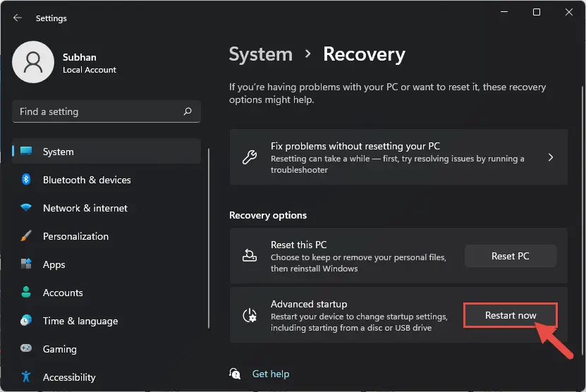
Task: Click the Accessibility figure icon
Action: coord(26,376)
